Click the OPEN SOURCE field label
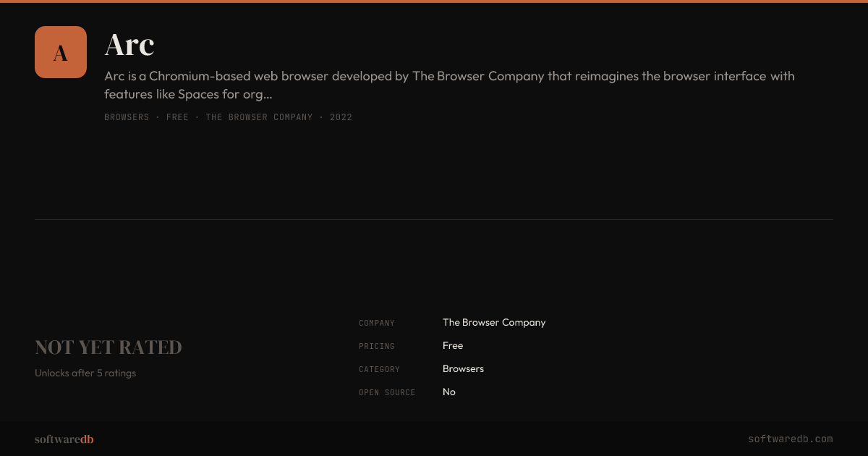 [387, 393]
